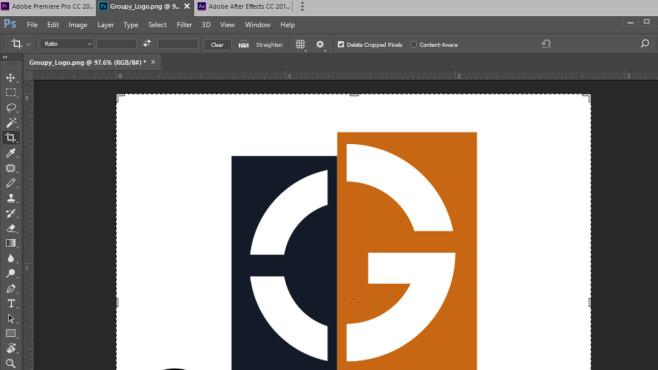Open the Window menu

pyautogui.click(x=258, y=25)
